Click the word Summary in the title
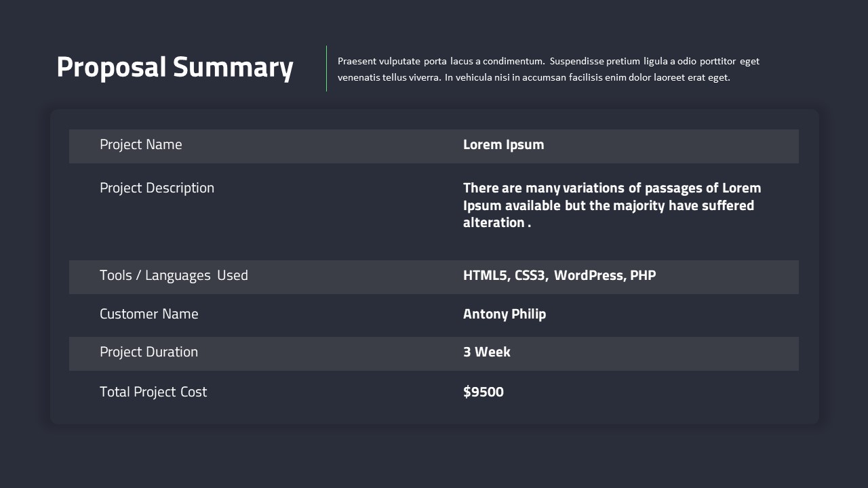Viewport: 868px width, 488px height. (233, 68)
